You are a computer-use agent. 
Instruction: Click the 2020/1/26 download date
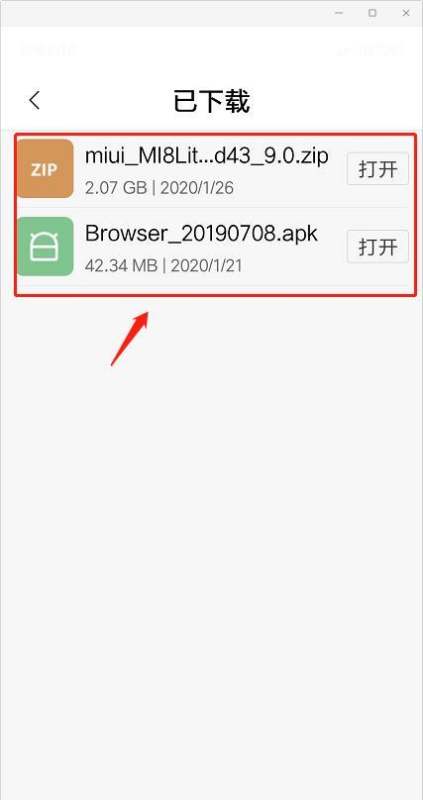(197, 188)
